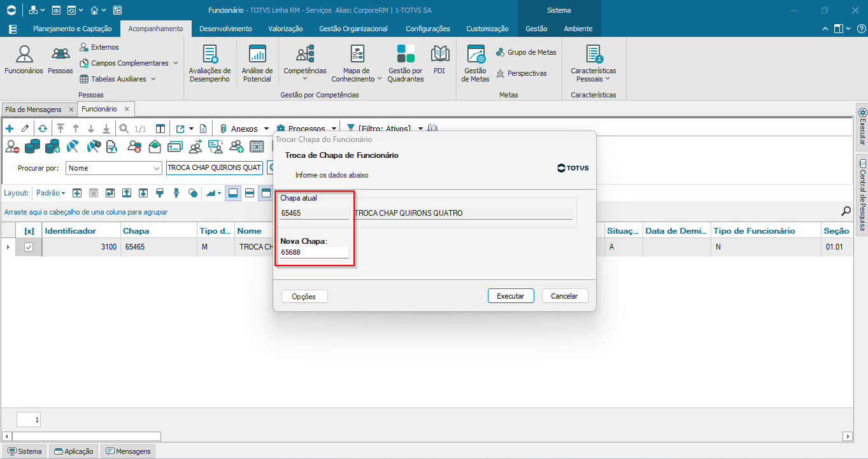Viewport: 868px width, 459px height.
Task: Click the magnifier search icon in toolbar
Action: click(124, 129)
